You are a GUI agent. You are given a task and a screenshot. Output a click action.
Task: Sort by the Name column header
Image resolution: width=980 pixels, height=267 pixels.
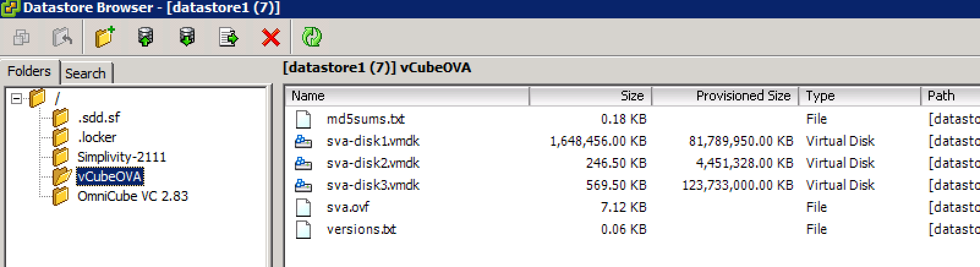407,96
